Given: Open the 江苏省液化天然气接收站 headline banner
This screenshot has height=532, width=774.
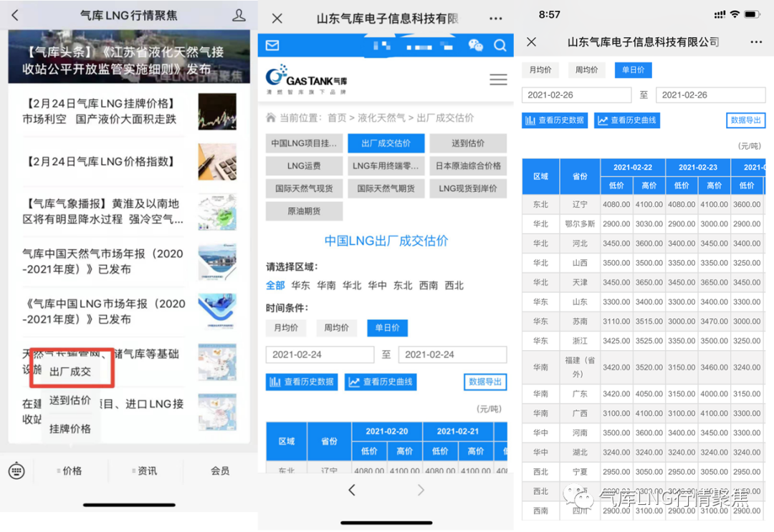Looking at the screenshot, I should pyautogui.click(x=129, y=57).
